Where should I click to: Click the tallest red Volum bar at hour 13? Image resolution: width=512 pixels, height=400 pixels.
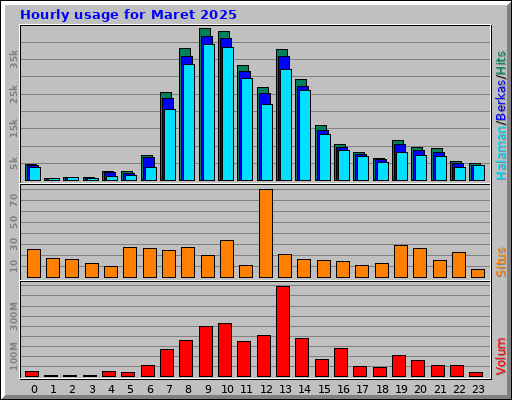[283, 331]
